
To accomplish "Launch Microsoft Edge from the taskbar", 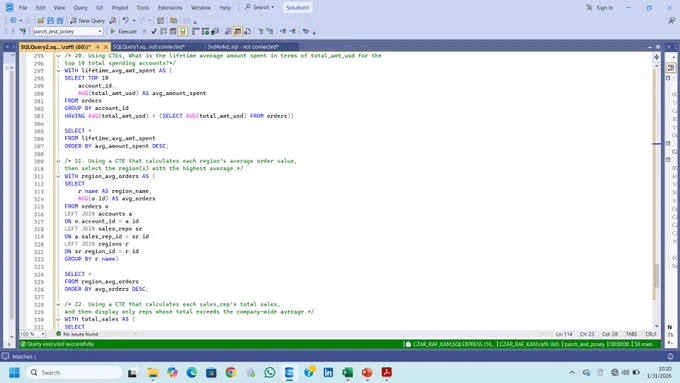I will (192, 373).
